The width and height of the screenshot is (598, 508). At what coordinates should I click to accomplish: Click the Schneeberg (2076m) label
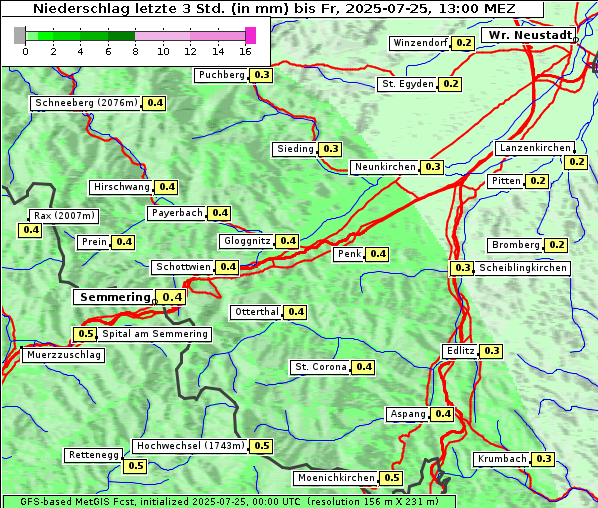tap(86, 103)
